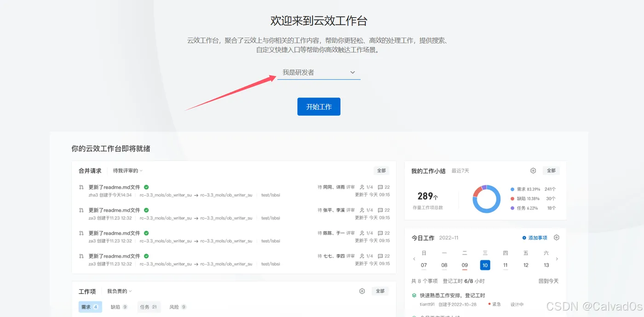644x317 pixels.
Task: Click reviewer person icon in 同同、详雨 row
Action: [362, 187]
